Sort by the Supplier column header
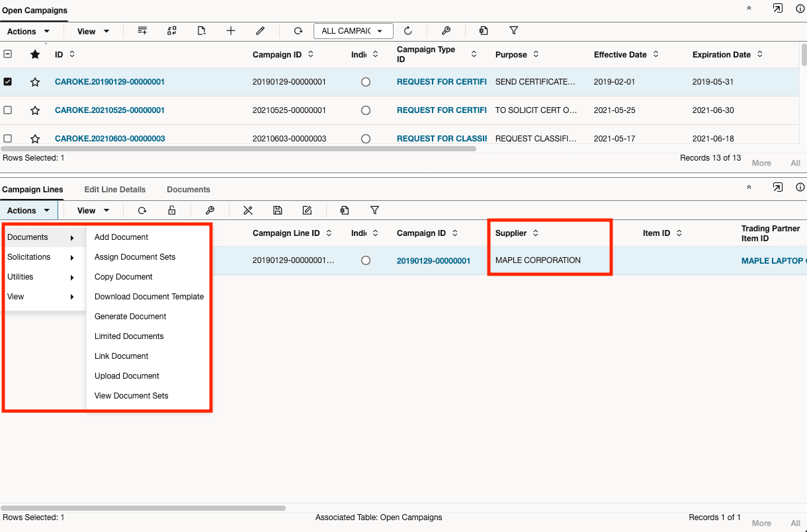This screenshot has width=807, height=532. pos(511,233)
